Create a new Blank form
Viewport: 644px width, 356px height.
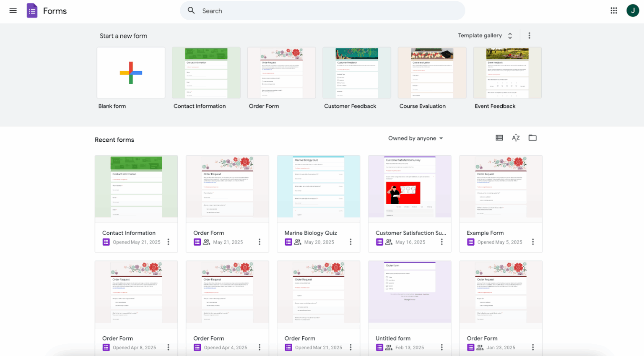[131, 73]
